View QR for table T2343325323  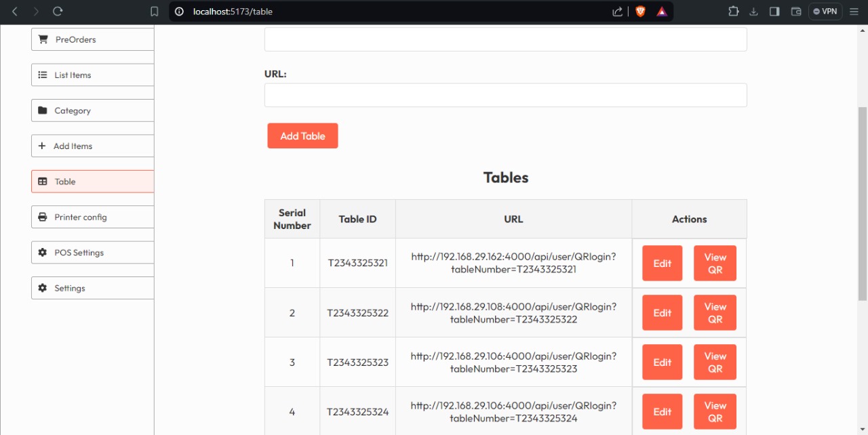tap(715, 362)
